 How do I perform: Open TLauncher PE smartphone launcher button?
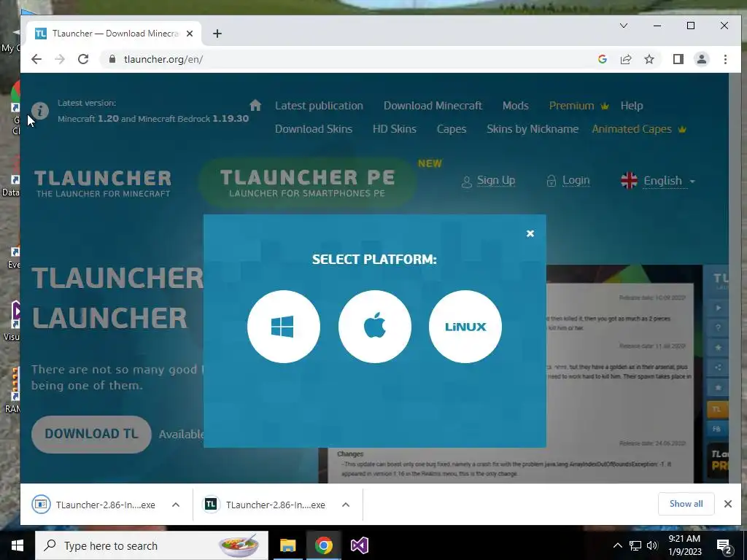click(x=307, y=183)
